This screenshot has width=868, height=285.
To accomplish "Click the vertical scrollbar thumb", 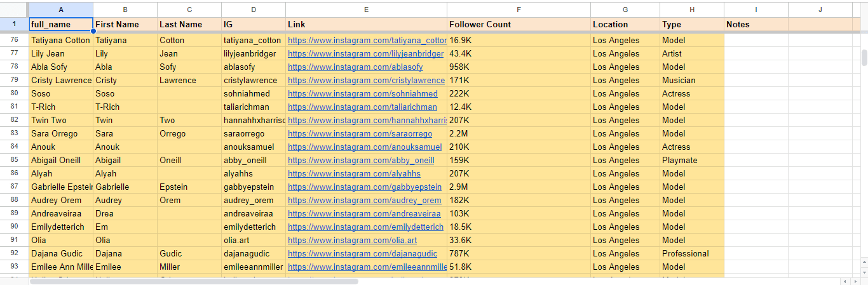I will (x=864, y=57).
